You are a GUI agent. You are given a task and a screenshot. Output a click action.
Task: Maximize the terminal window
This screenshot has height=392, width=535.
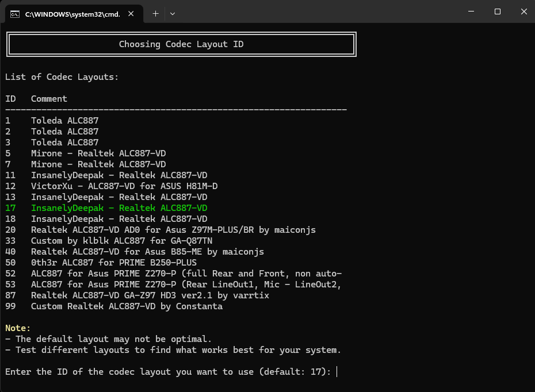pos(498,11)
